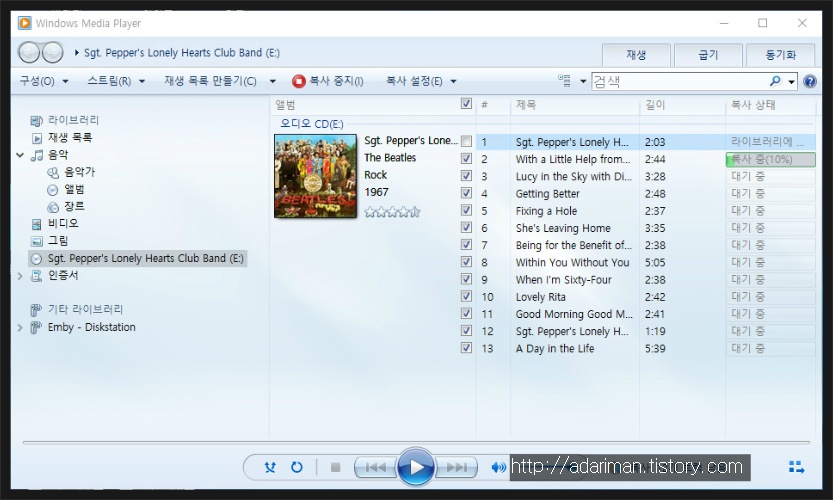Select 기타 라이브러리 entry
Image resolution: width=833 pixels, height=500 pixels.
85,310
